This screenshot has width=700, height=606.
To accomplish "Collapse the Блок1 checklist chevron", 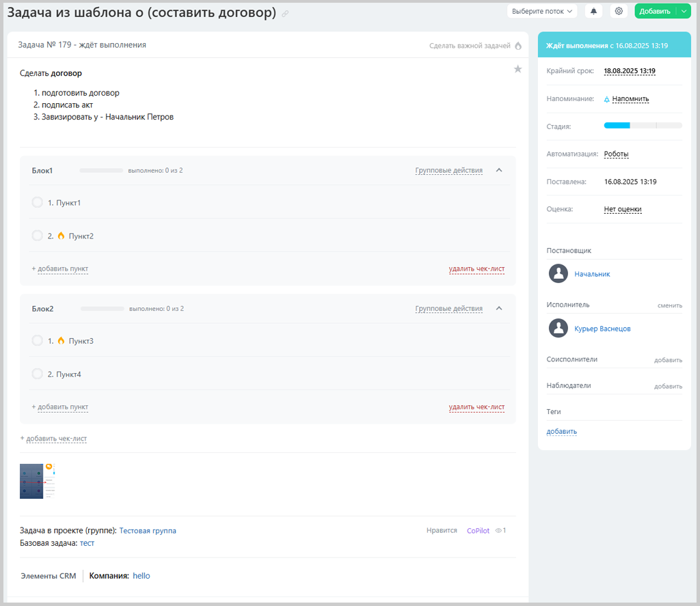I will [x=499, y=171].
